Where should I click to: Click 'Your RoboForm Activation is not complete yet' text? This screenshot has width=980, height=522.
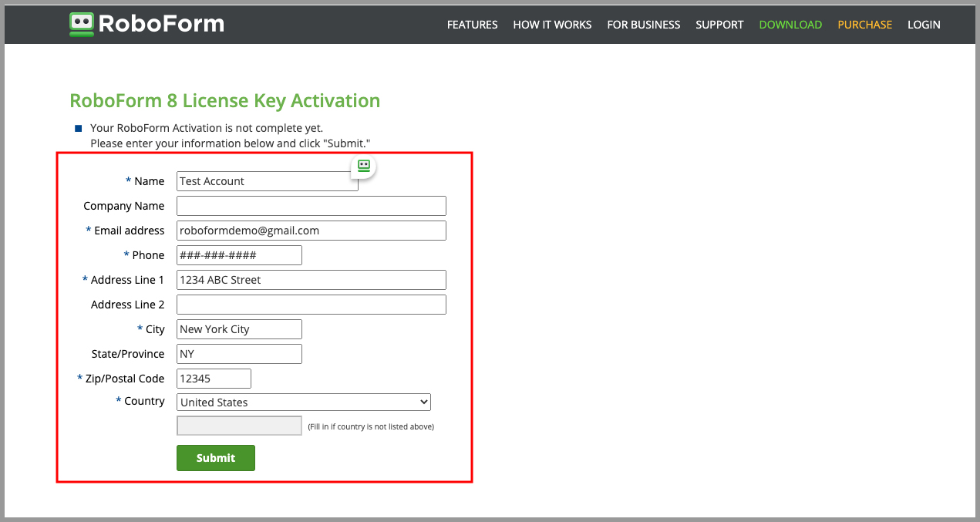(207, 128)
